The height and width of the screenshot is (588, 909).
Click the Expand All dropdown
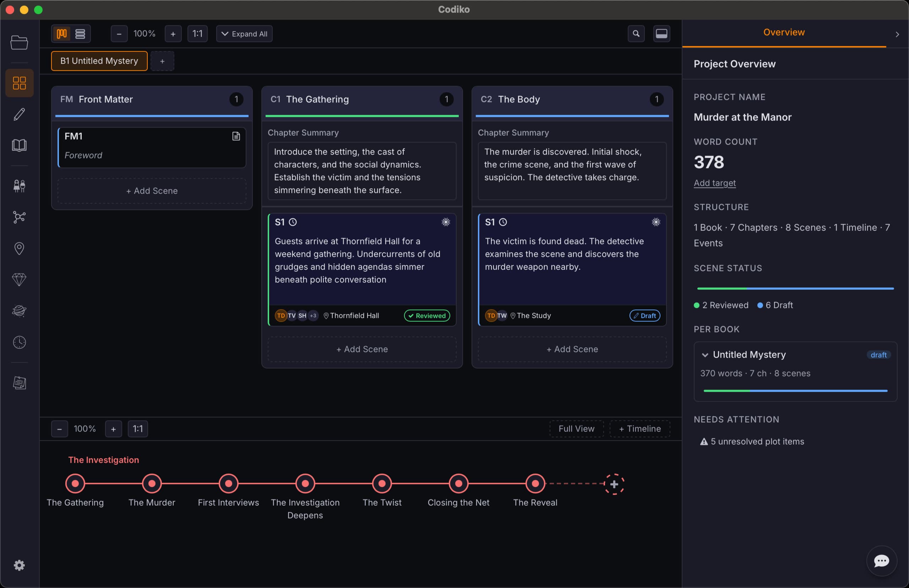click(x=244, y=34)
